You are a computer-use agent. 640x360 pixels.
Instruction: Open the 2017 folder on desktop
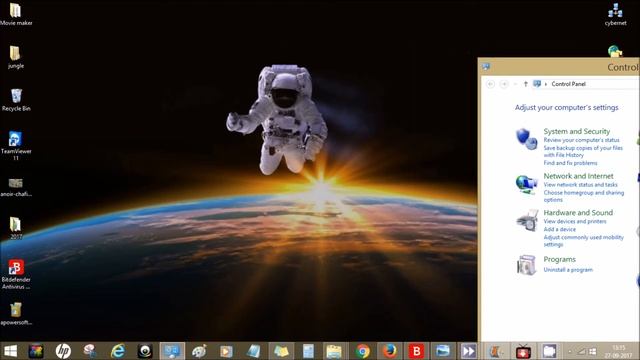click(16, 228)
